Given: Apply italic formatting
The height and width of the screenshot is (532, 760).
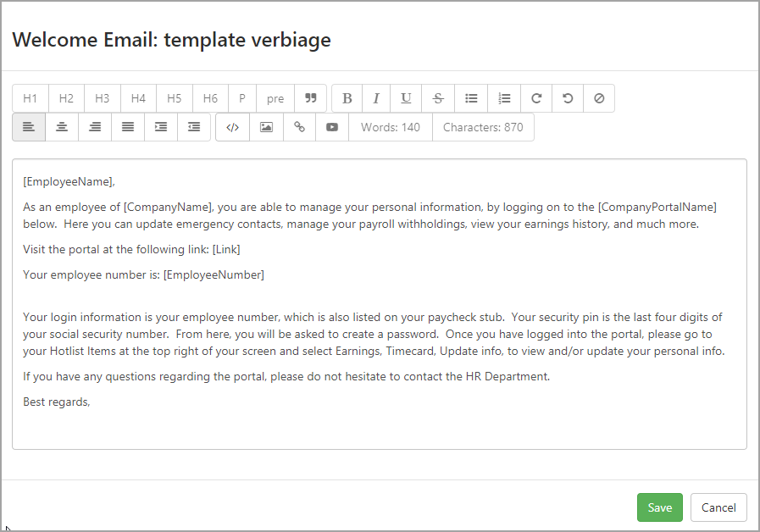Looking at the screenshot, I should coord(376,98).
